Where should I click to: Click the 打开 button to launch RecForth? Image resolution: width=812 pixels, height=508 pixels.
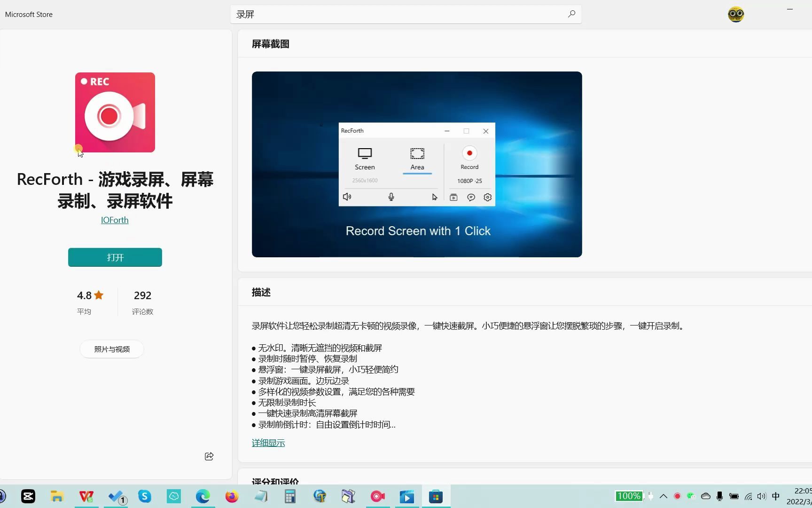[115, 257]
